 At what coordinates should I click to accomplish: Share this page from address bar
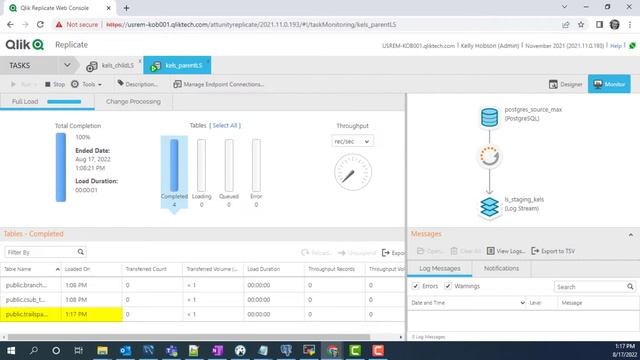point(566,24)
